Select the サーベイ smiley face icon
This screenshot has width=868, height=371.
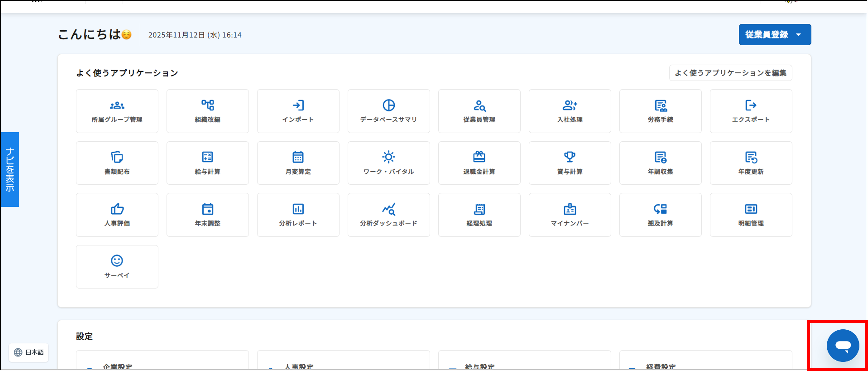click(x=117, y=266)
